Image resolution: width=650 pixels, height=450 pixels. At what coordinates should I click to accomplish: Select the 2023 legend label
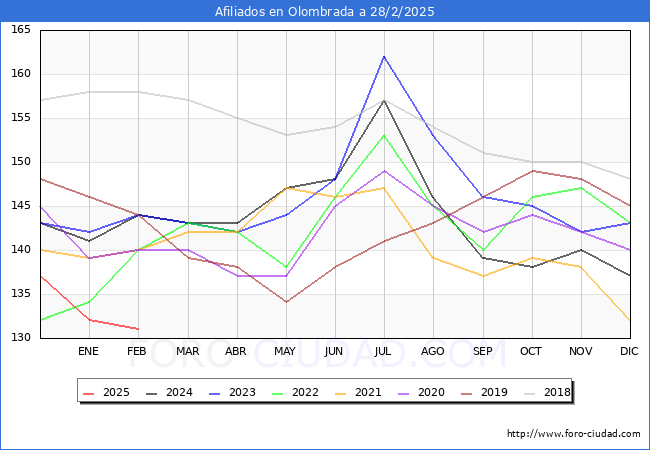pos(242,392)
